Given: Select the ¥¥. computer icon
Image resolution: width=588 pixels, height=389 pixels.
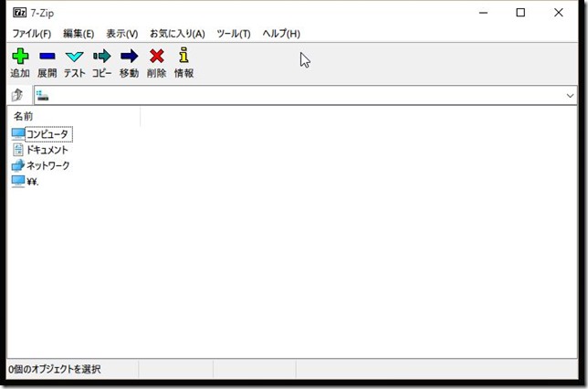Looking at the screenshot, I should tap(18, 182).
